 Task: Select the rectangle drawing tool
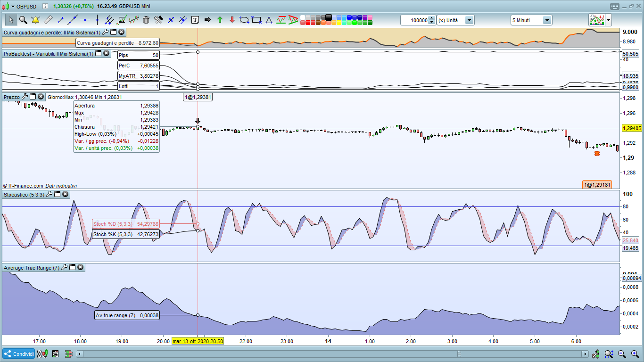[256, 20]
